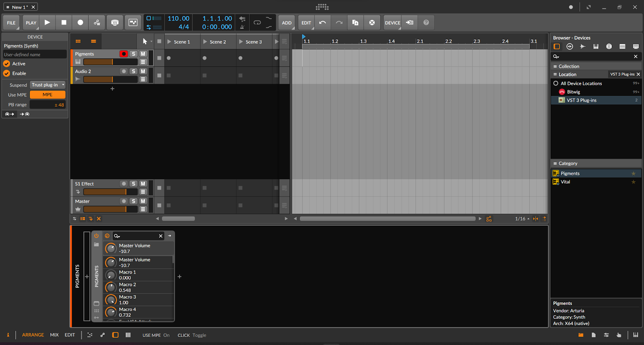Viewport: 644px width, 345px height.
Task: Toggle the info icon in bottom bar
Action: click(8, 335)
